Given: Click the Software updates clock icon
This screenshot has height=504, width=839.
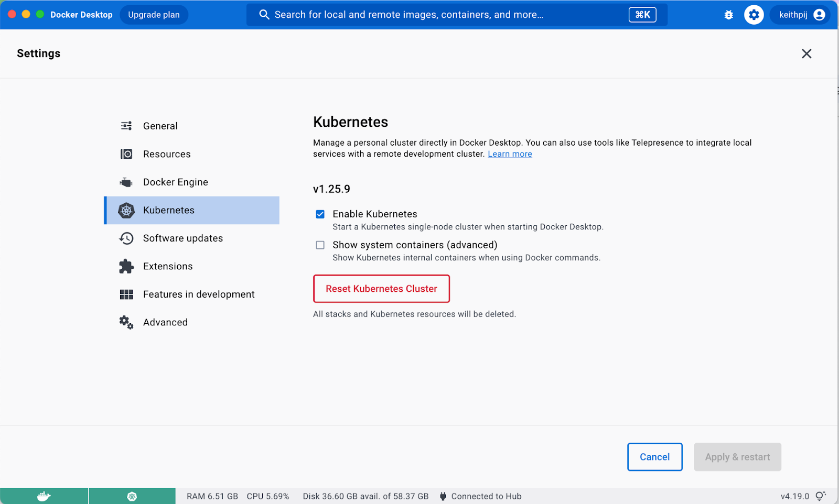Looking at the screenshot, I should (x=126, y=238).
